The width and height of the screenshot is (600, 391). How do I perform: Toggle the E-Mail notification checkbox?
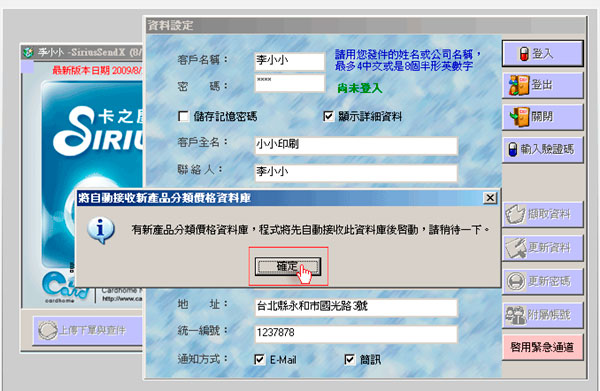[x=259, y=359]
